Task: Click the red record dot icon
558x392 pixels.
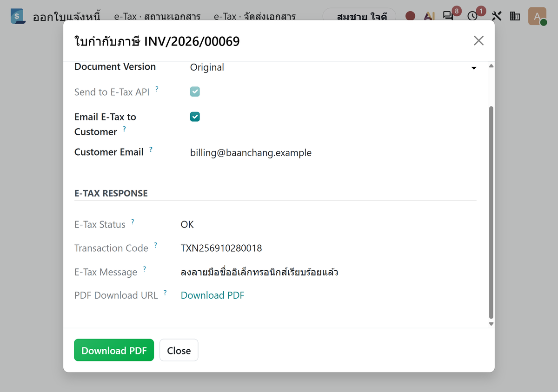Action: [x=410, y=16]
